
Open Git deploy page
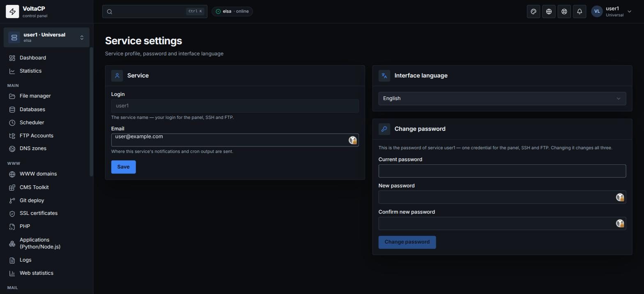[46, 201]
